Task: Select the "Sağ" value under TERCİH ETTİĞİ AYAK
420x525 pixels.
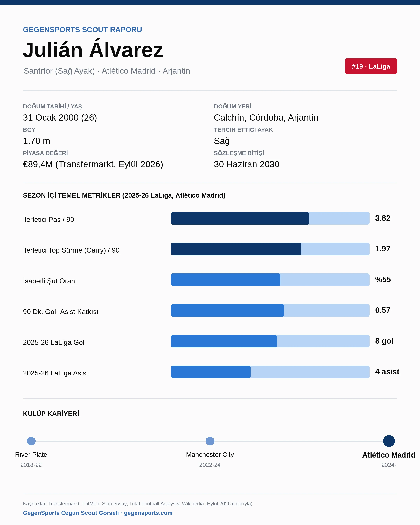Action: pos(221,141)
